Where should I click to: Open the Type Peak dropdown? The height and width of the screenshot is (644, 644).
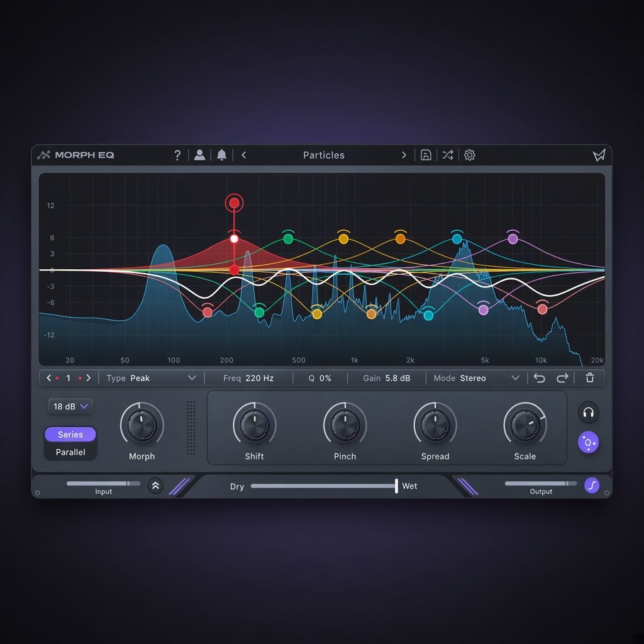[151, 378]
